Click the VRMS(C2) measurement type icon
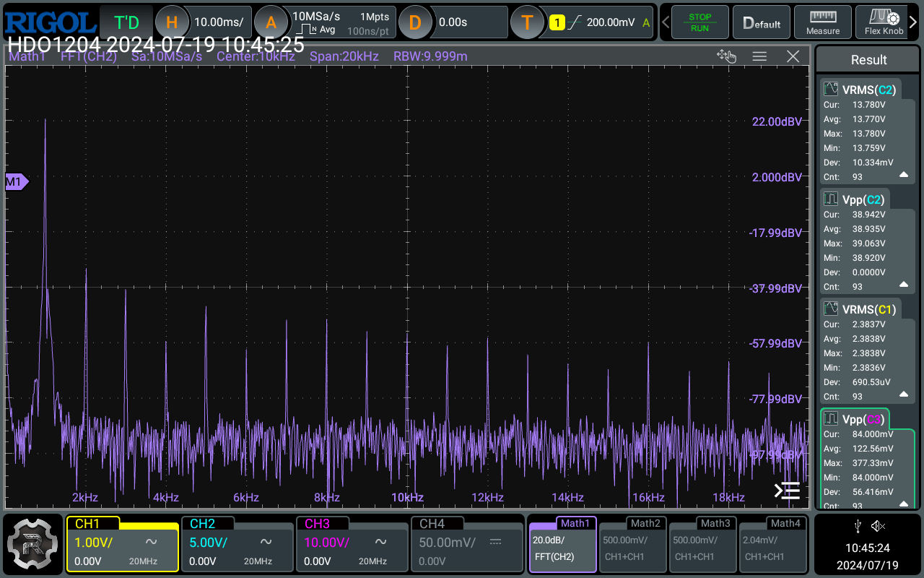Screen dimensions: 924x578 pos(831,90)
